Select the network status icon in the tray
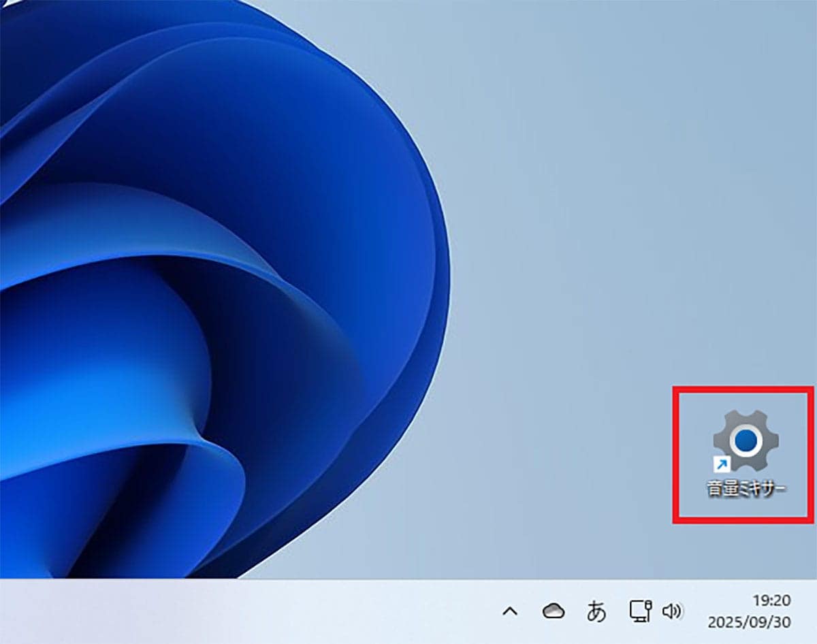This screenshot has width=817, height=644. tap(641, 612)
